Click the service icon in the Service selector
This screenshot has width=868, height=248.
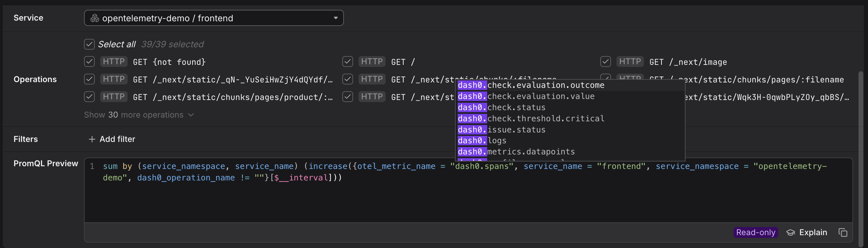click(94, 18)
